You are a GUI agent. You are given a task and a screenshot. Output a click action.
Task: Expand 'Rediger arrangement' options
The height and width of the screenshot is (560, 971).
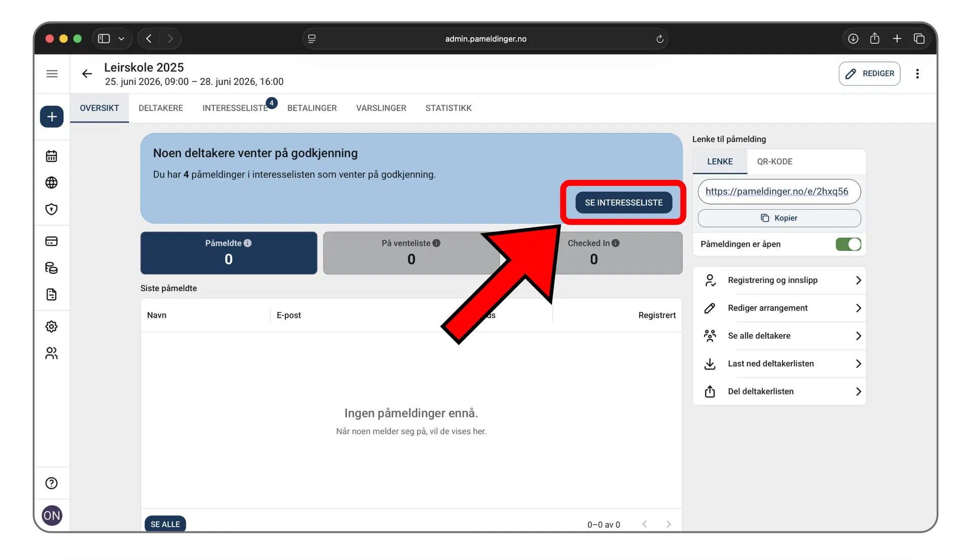click(781, 308)
